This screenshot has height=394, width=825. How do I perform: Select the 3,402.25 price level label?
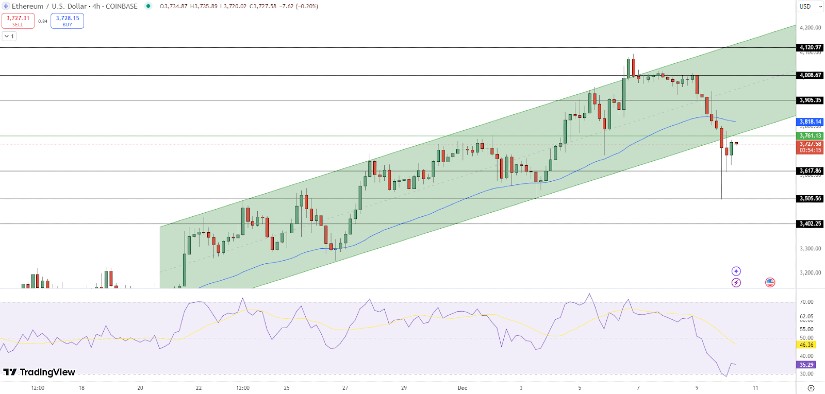click(x=810, y=224)
